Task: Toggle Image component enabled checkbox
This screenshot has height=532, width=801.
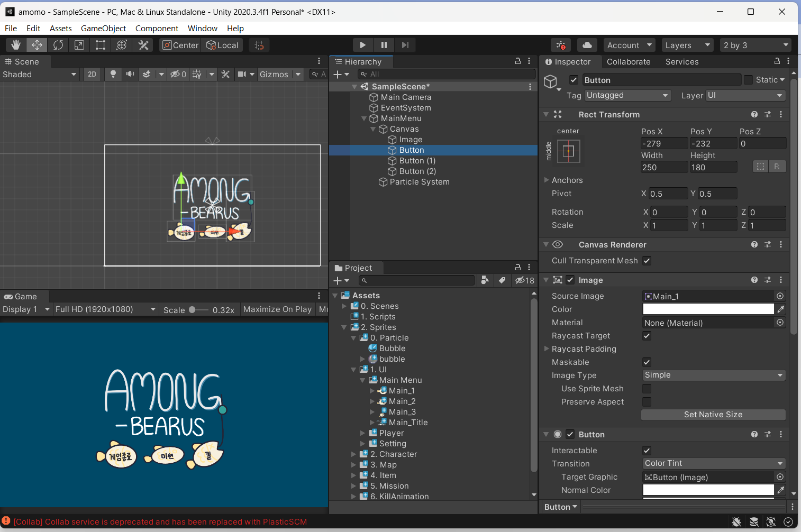Action: (x=570, y=280)
